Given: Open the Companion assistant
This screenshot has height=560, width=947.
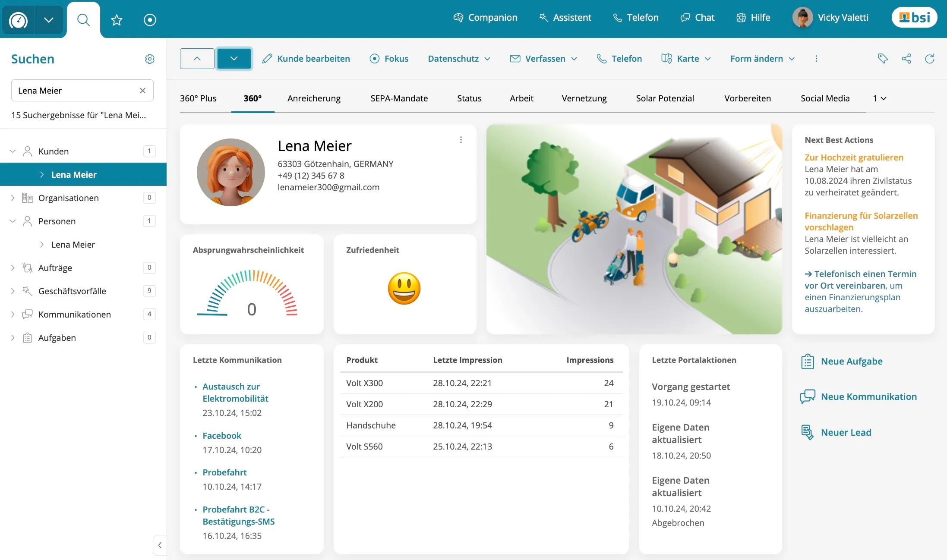Looking at the screenshot, I should pyautogui.click(x=485, y=18).
